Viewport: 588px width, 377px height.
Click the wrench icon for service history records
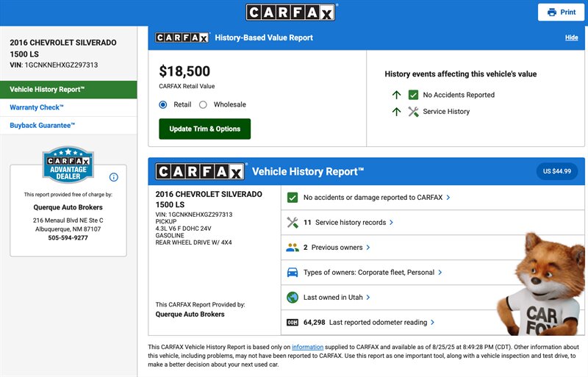click(x=292, y=223)
